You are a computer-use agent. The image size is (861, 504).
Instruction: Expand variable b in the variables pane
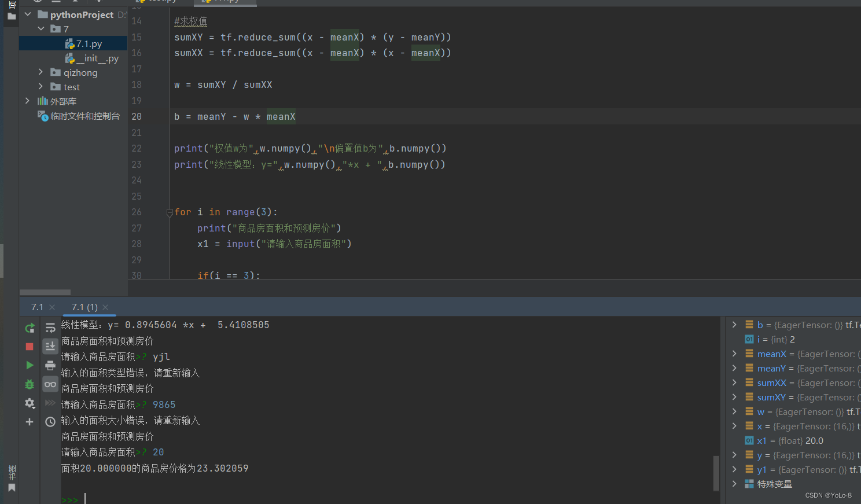click(734, 325)
